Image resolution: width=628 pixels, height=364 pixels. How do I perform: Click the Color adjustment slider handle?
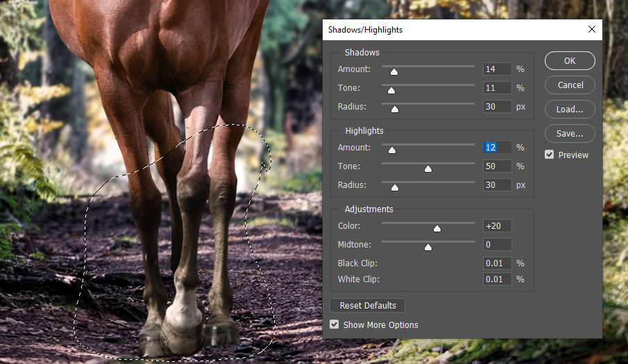[x=437, y=228]
